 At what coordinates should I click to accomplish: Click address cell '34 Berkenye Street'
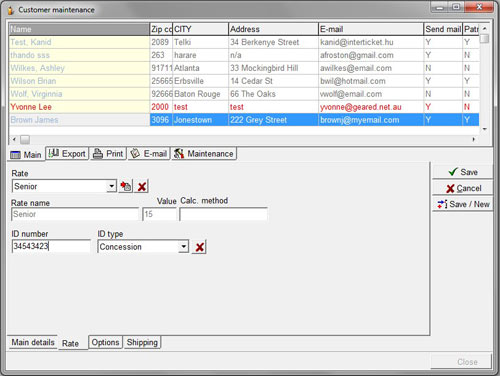(x=273, y=42)
